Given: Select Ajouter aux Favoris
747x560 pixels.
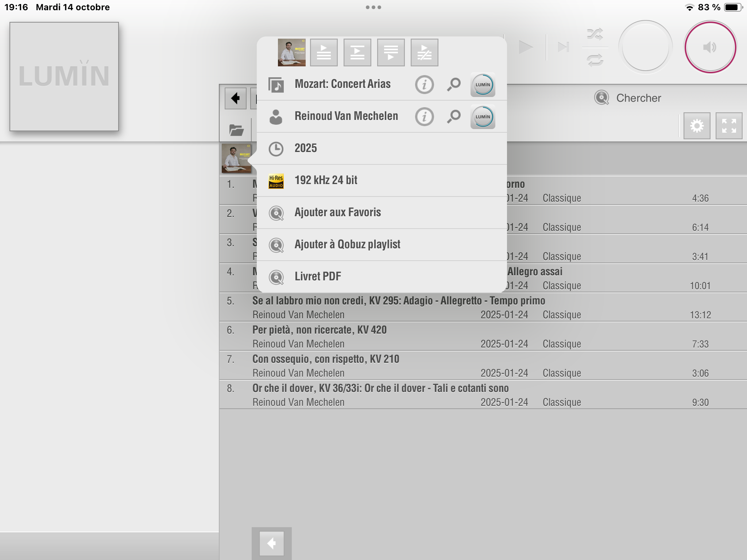Looking at the screenshot, I should [337, 213].
